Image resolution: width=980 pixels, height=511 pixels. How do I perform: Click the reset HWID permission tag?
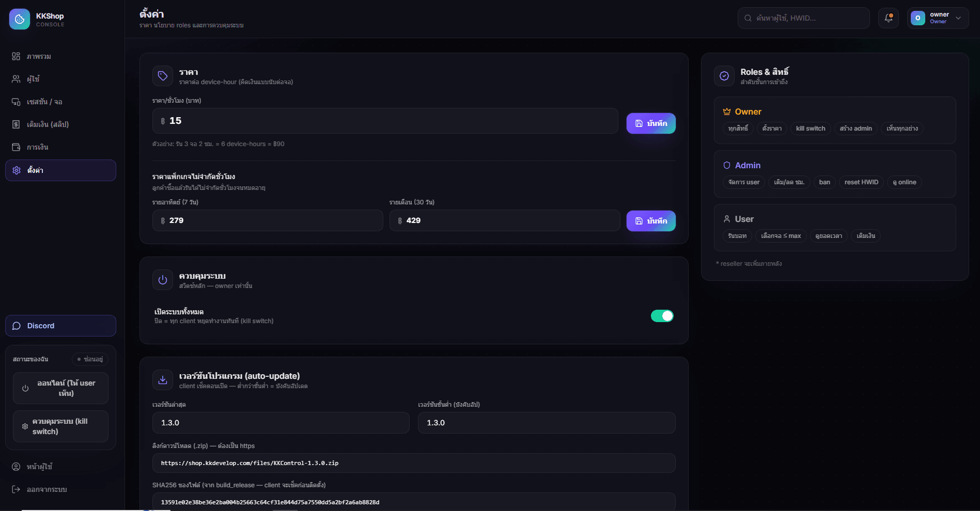click(x=861, y=182)
